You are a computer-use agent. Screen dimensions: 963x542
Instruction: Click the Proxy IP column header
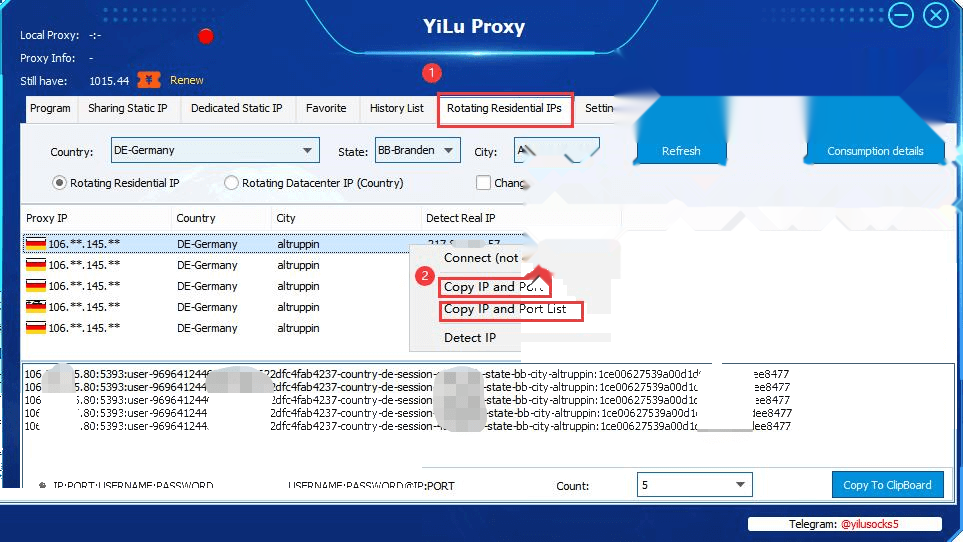(97, 218)
